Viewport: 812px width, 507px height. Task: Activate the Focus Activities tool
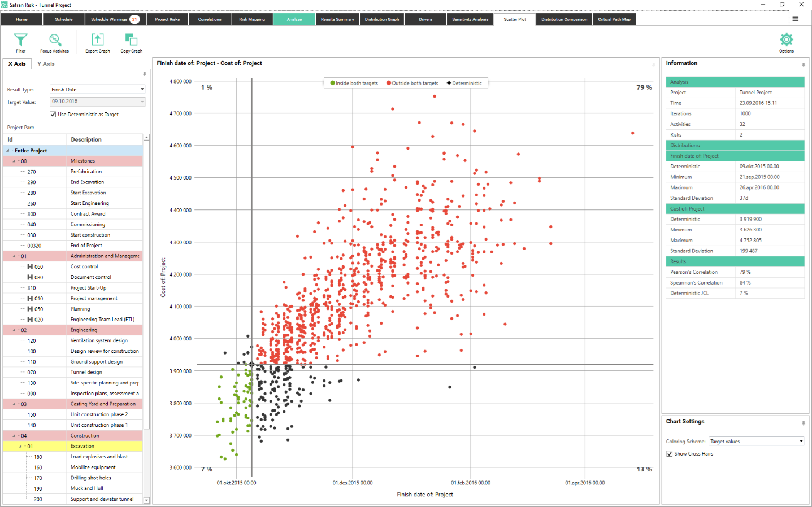click(54, 42)
